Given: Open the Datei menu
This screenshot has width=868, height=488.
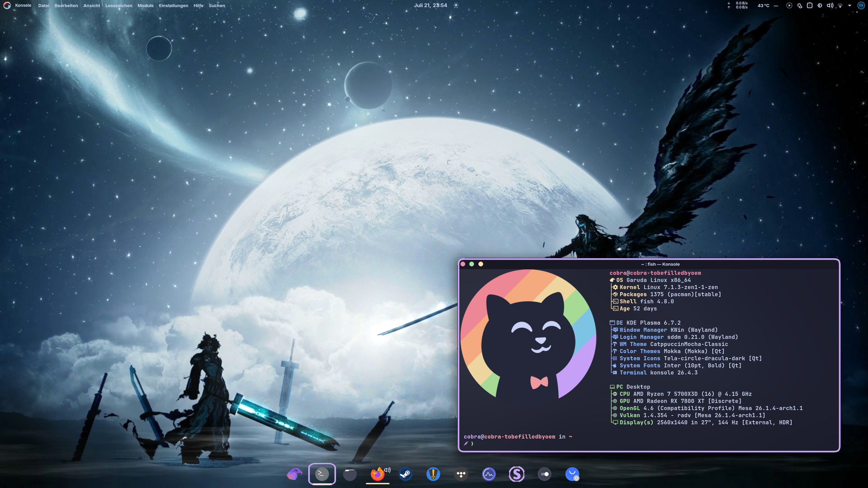Looking at the screenshot, I should (x=44, y=5).
